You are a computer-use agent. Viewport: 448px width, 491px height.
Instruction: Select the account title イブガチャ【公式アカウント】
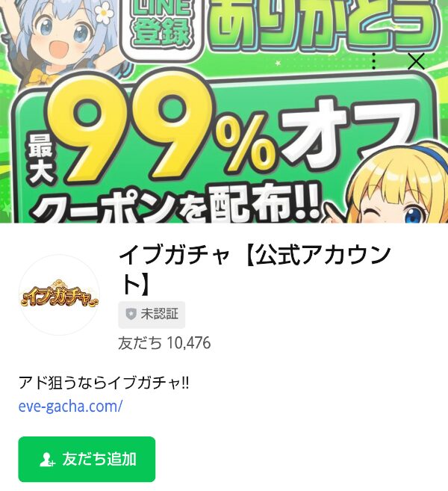pos(255,270)
